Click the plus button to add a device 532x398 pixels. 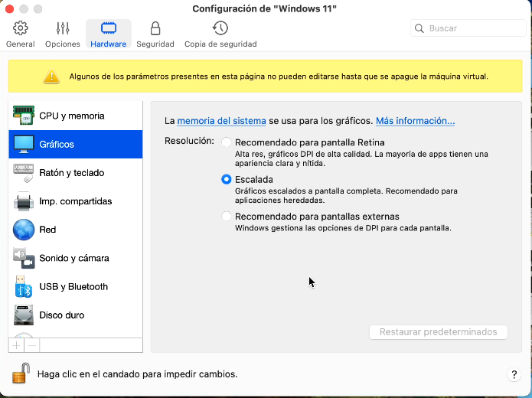click(x=16, y=346)
